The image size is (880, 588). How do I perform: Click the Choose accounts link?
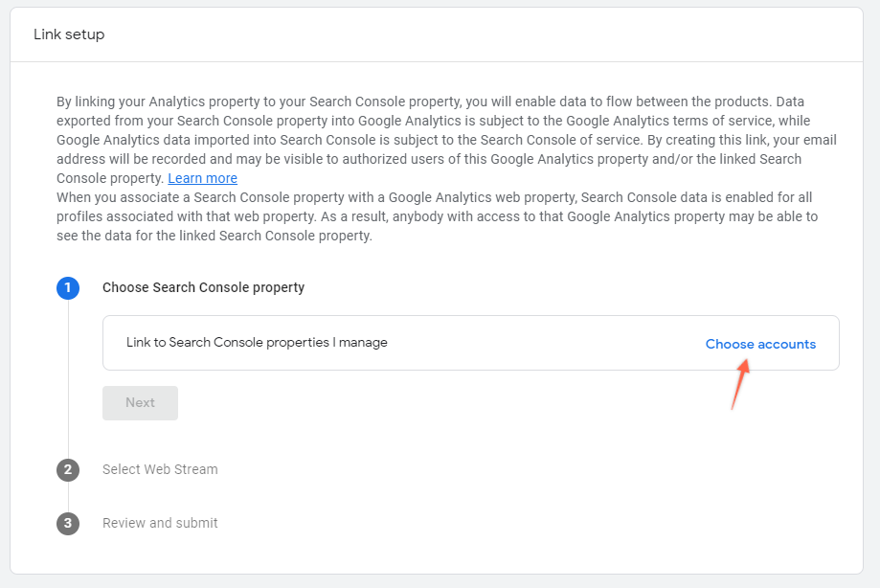(760, 344)
